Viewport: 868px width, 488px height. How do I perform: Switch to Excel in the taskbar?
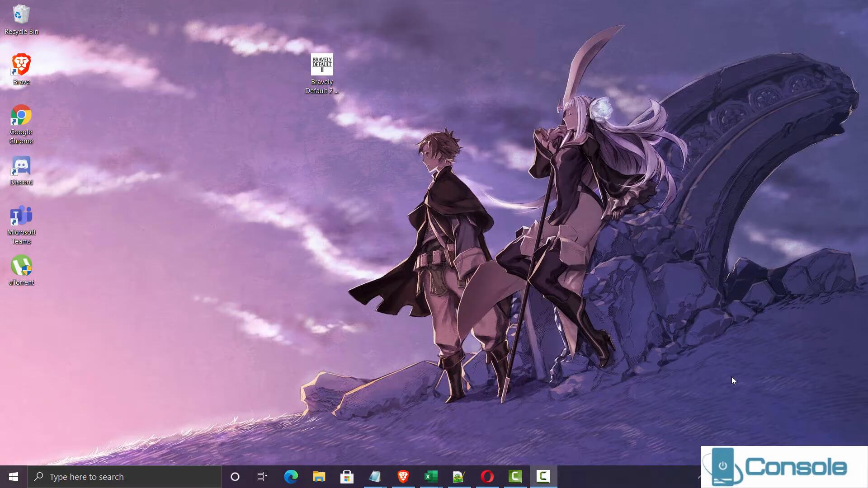click(x=431, y=477)
